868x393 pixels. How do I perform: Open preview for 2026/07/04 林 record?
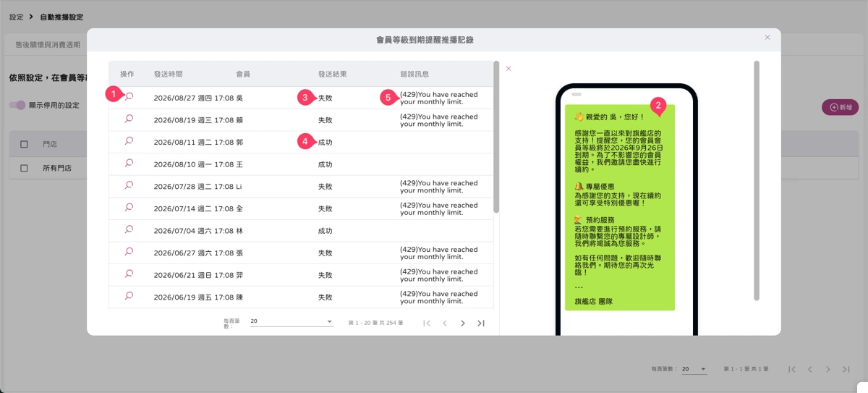129,230
